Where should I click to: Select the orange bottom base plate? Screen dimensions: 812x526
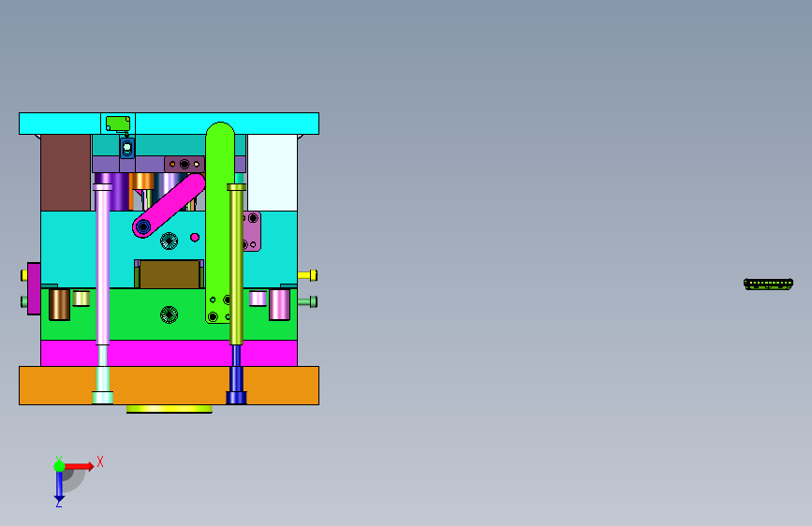coord(169,386)
